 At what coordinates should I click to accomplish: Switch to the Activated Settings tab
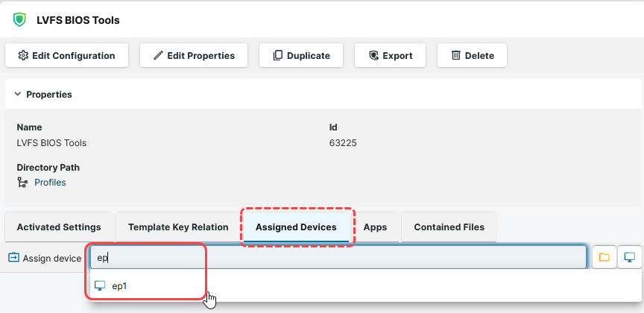tap(59, 227)
